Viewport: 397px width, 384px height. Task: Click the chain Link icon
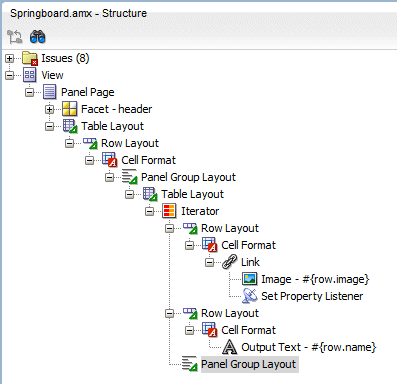click(229, 262)
